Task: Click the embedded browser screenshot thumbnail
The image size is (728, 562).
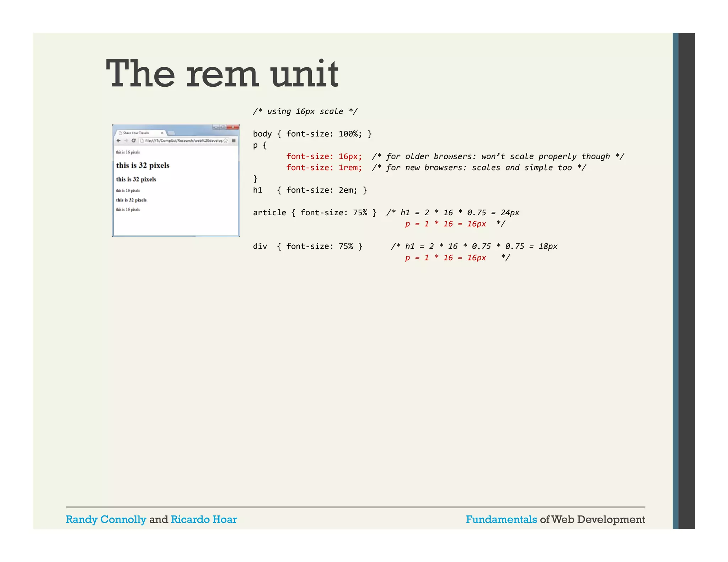Action: 176,180
